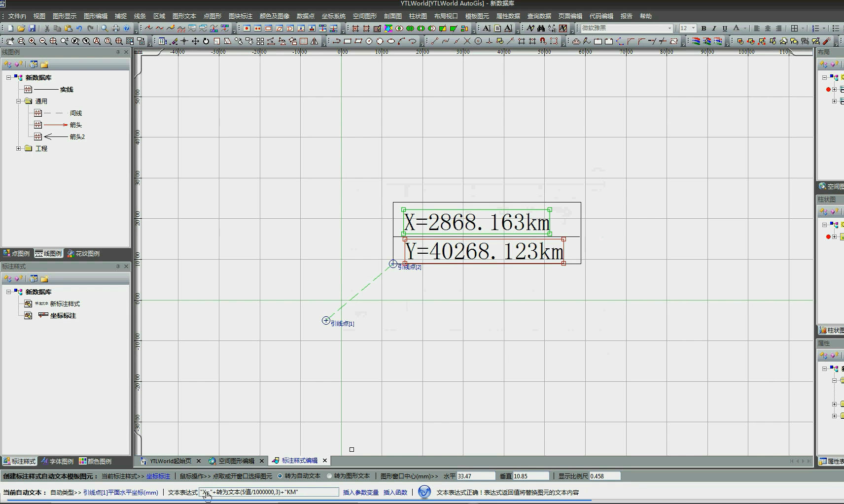Open Help with the question mark icon

[x=127, y=29]
